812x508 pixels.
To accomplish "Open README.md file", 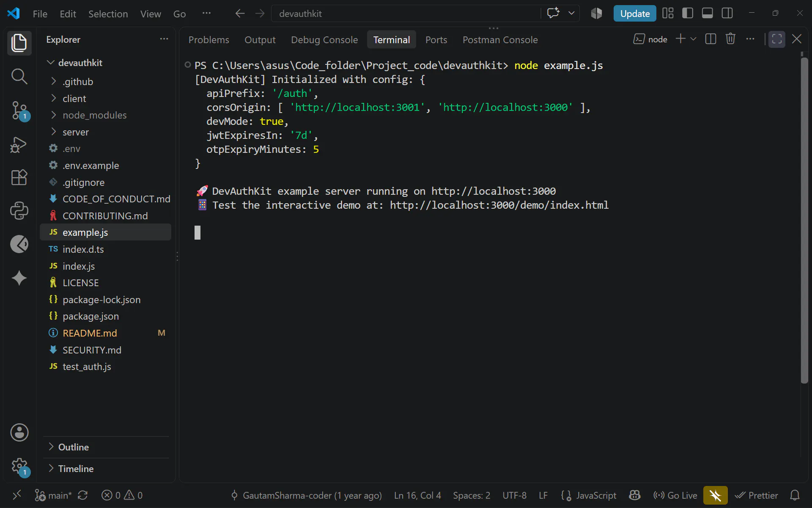I will coord(106,333).
